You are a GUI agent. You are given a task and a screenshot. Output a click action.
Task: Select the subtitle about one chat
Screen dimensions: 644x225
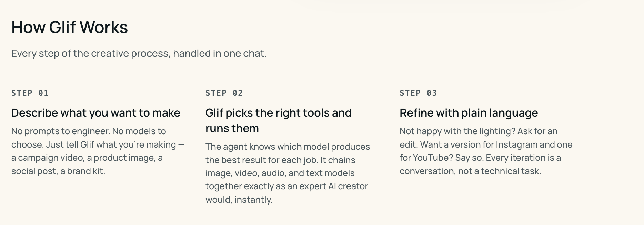139,53
